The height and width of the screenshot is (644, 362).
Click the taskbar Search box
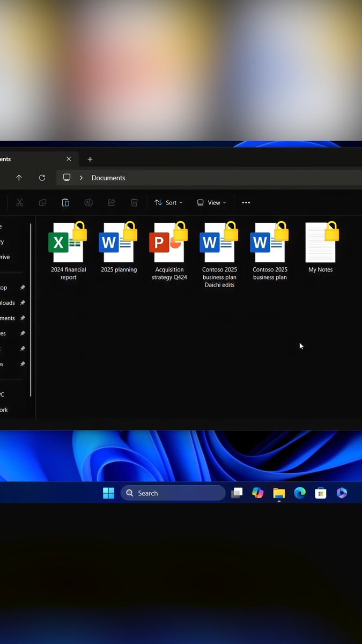173,493
